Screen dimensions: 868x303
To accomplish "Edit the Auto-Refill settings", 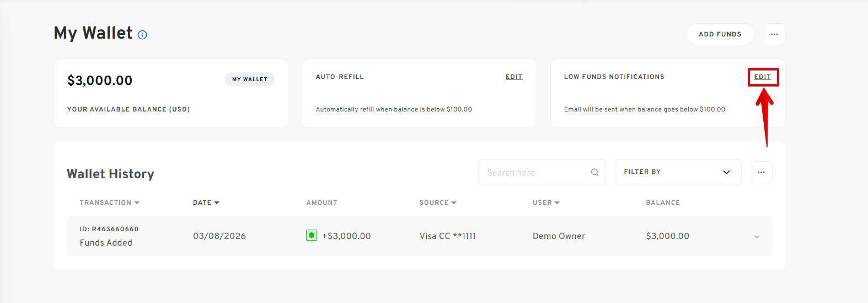I will tap(513, 77).
